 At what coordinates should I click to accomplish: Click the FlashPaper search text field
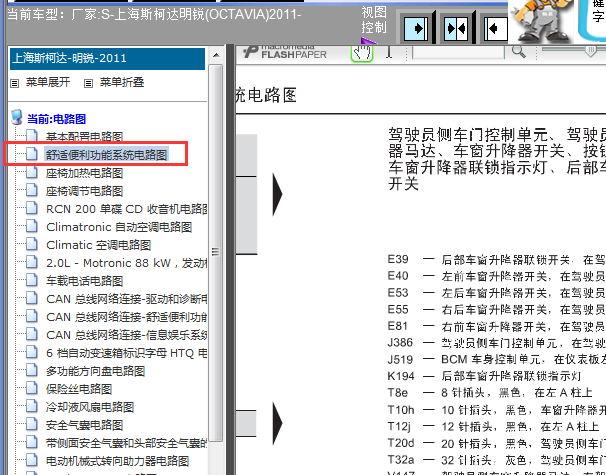pyautogui.click(x=458, y=52)
